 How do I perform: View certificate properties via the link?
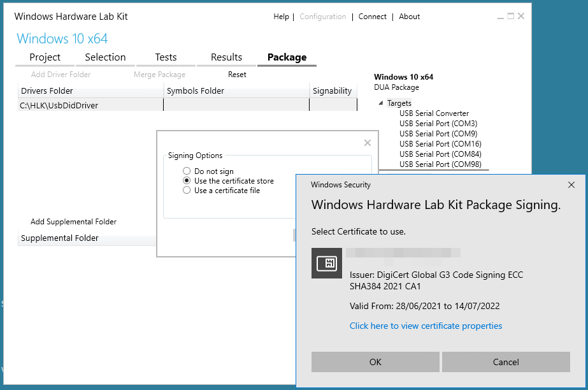tap(426, 325)
